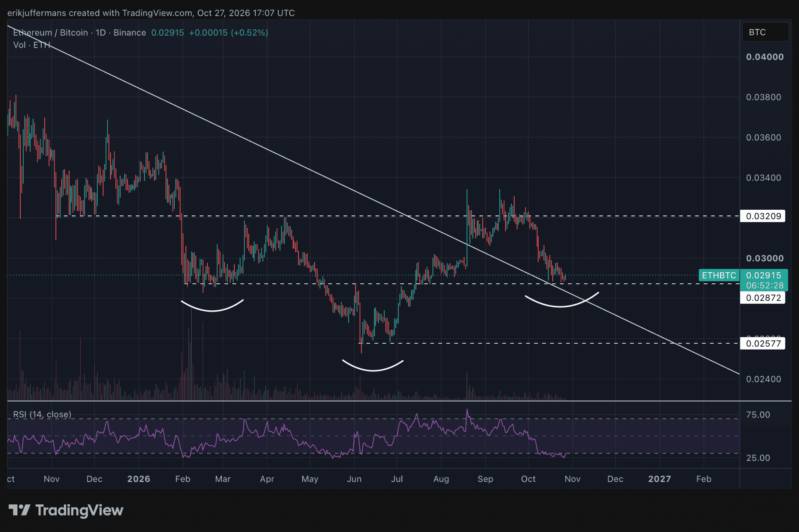Click the Mar label on time axis
Image resolution: width=799 pixels, height=532 pixels.
tap(223, 479)
